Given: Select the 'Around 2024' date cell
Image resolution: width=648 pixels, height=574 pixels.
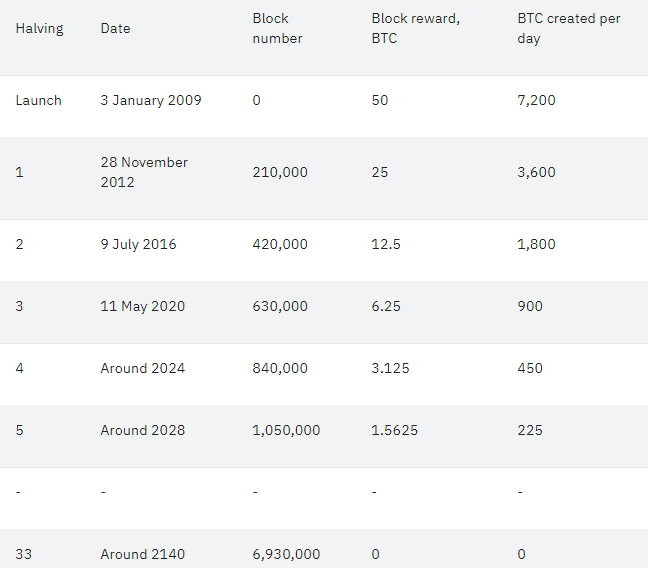Looking at the screenshot, I should 143,368.
